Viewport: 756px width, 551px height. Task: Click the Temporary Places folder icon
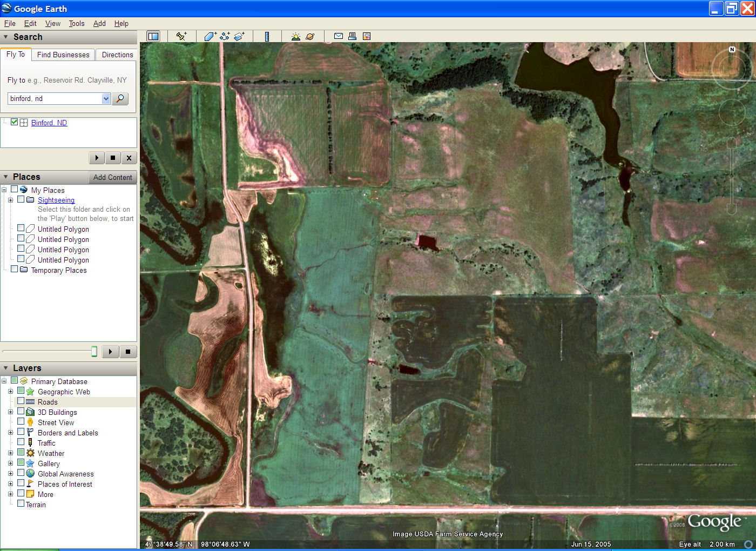(24, 270)
